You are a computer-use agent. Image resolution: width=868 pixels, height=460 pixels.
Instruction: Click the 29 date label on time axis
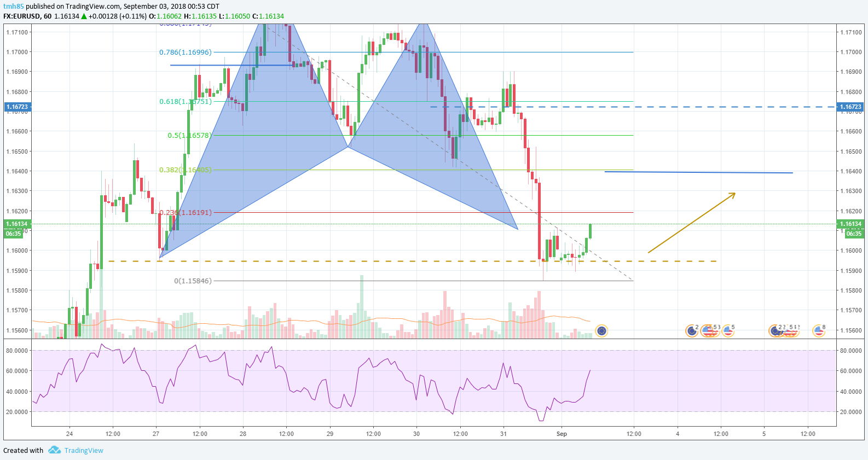click(x=330, y=434)
